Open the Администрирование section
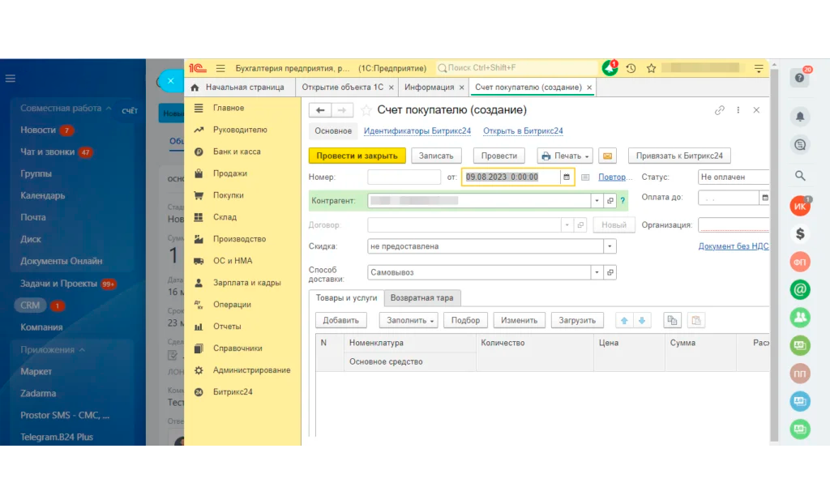Viewport: 830px width, 504px height. (251, 370)
